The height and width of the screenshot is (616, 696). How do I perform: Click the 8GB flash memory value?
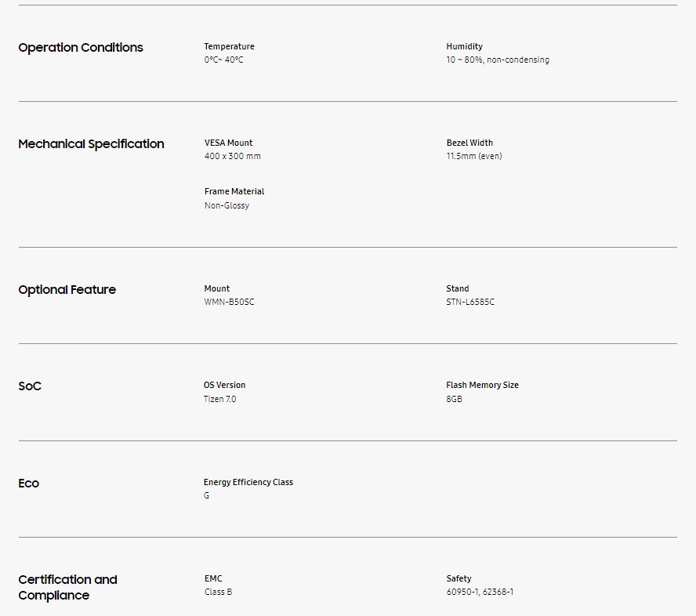(454, 400)
